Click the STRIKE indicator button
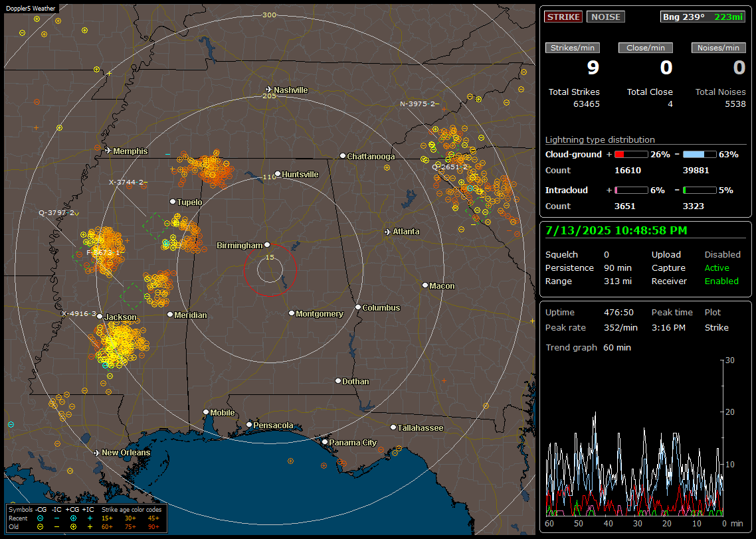 tap(563, 17)
